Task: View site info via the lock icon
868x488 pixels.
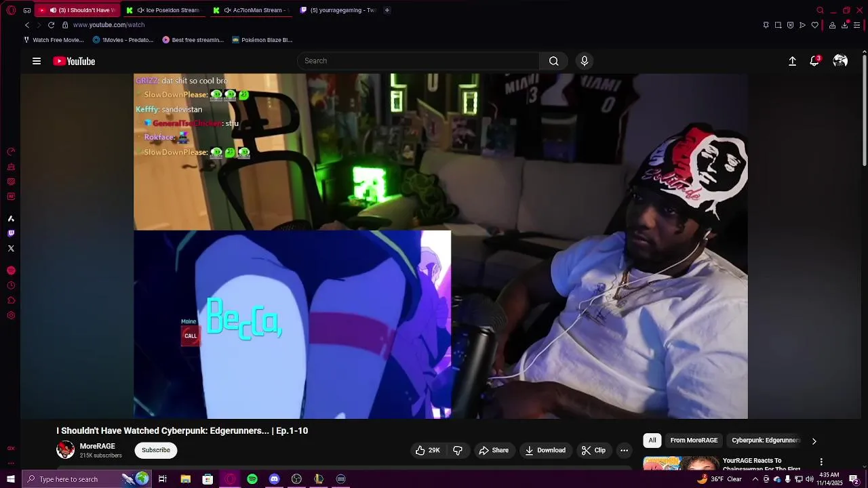Action: 65,25
